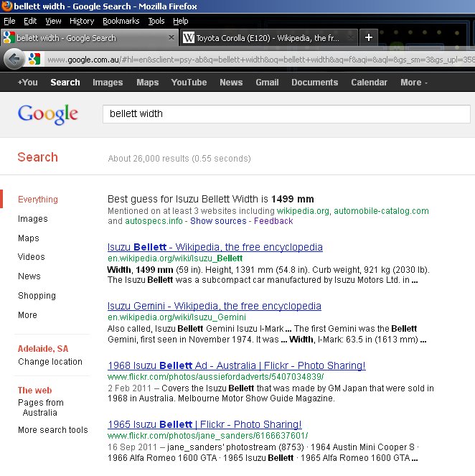Viewport: 475px width, 476px height.
Task: Select the 'bellett width - Google Search' tab
Action: click(88, 38)
